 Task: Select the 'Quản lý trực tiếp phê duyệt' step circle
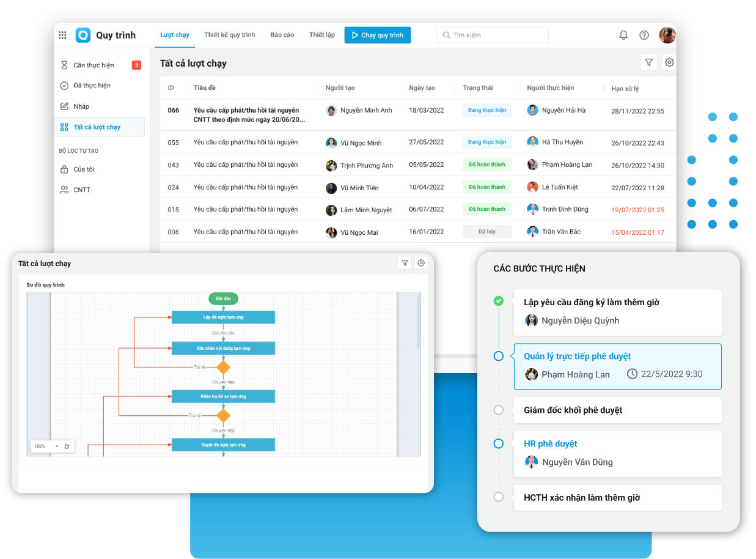pos(499,356)
